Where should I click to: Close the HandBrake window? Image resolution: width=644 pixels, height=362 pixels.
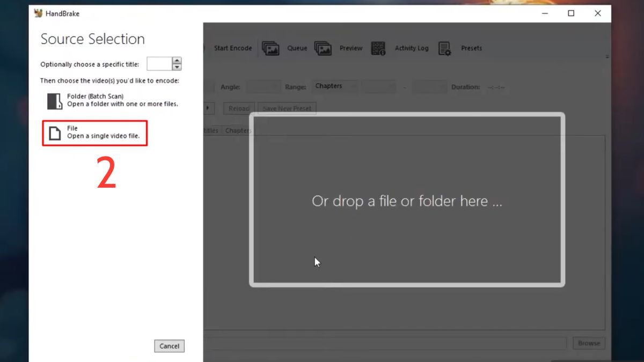point(598,13)
